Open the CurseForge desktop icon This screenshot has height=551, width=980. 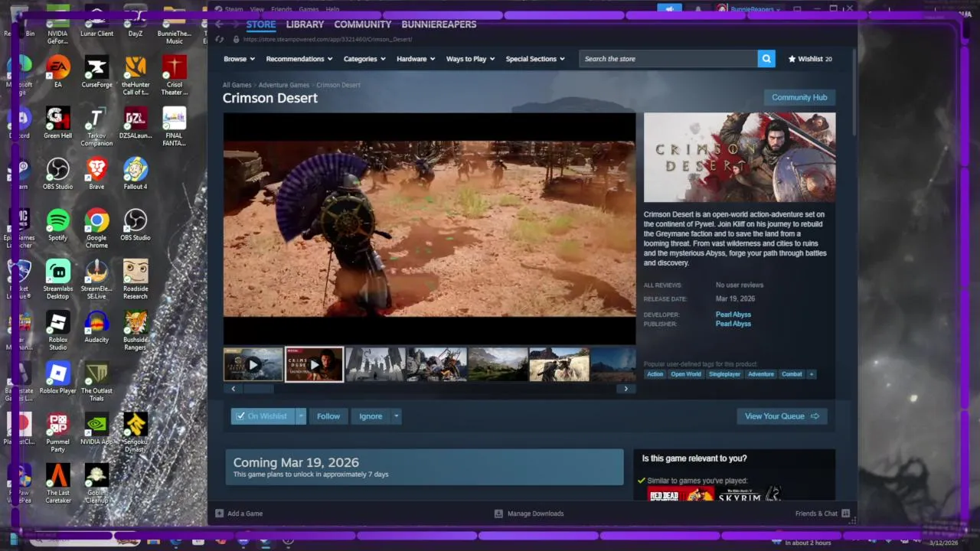[x=96, y=72]
